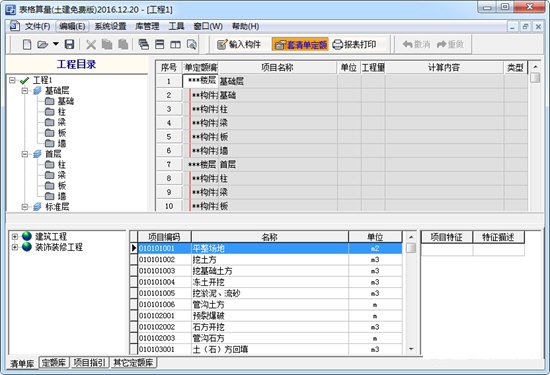
Task: Click the Paste toolbar icon
Action: click(123, 45)
